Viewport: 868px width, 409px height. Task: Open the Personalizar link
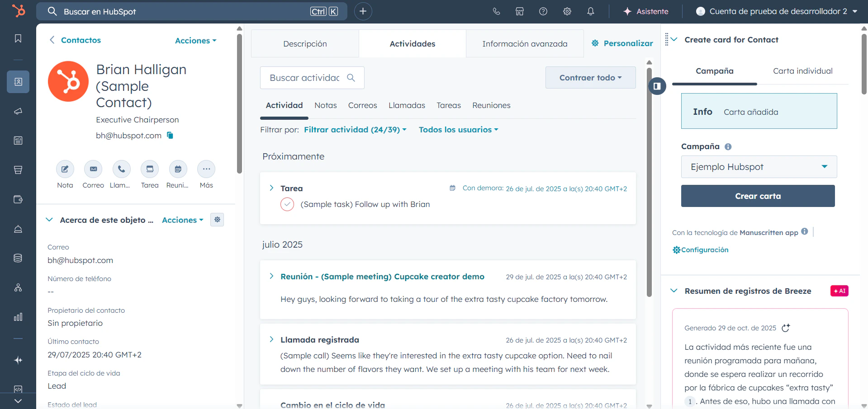622,43
